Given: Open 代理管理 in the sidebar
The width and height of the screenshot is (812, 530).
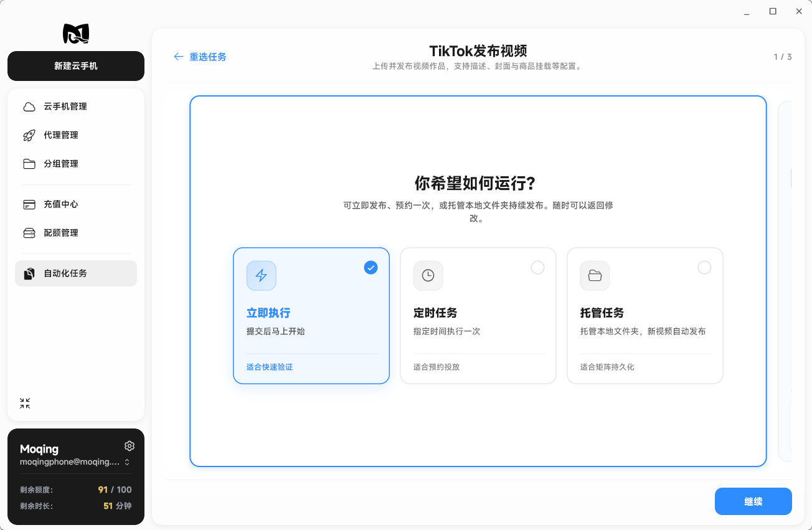Looking at the screenshot, I should [76, 135].
